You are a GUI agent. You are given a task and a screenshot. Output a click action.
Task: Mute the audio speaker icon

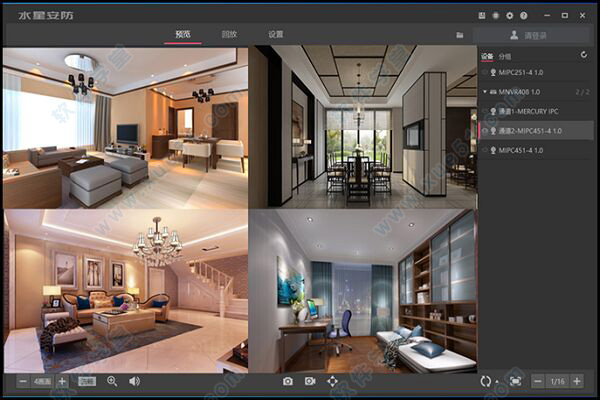coord(134,381)
